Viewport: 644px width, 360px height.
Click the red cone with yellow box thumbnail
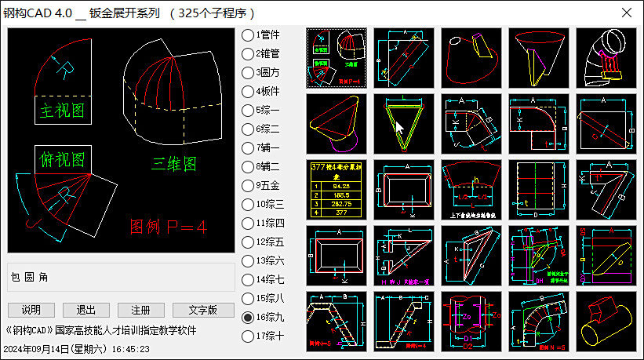pos(471,58)
